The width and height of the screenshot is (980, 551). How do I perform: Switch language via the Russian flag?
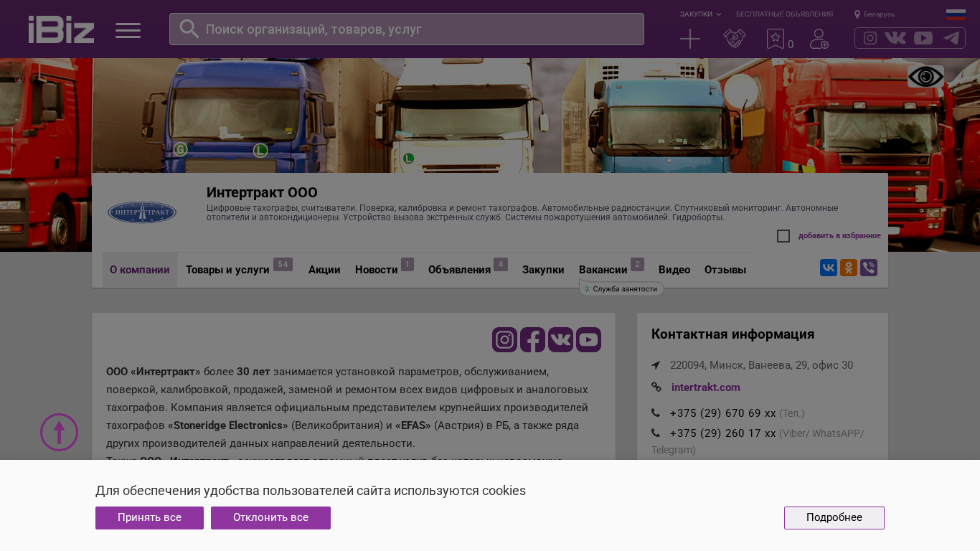point(956,14)
